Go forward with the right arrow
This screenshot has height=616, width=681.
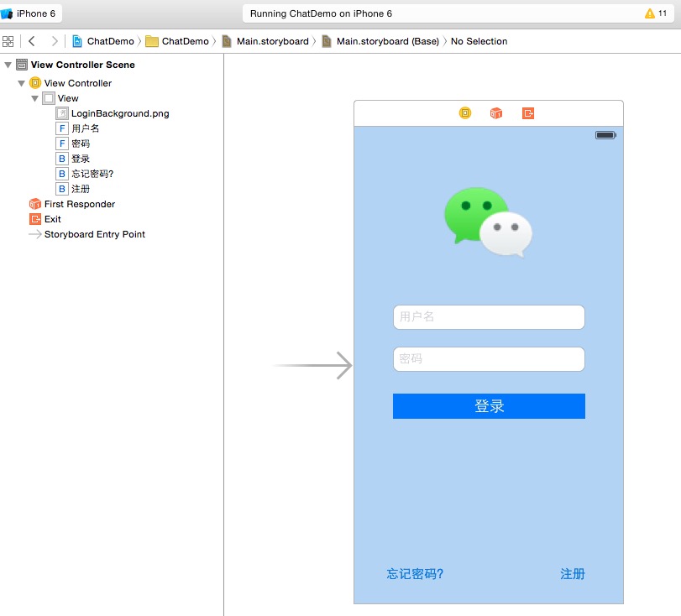click(55, 41)
